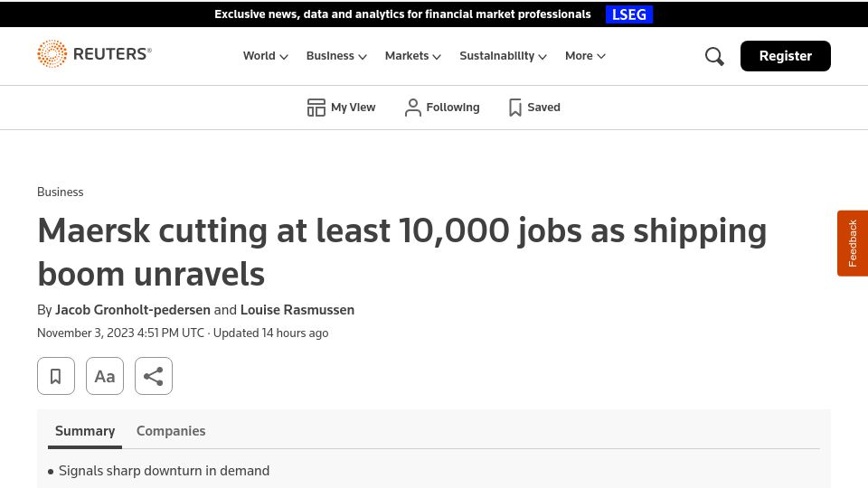Expand the More menu
Screen dimensions: 868x488
[x=585, y=56]
